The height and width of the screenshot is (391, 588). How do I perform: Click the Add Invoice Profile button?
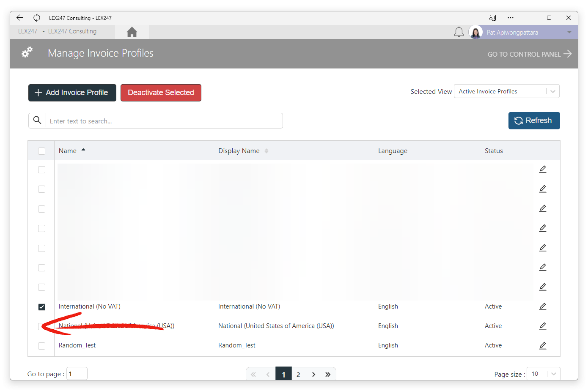[72, 93]
